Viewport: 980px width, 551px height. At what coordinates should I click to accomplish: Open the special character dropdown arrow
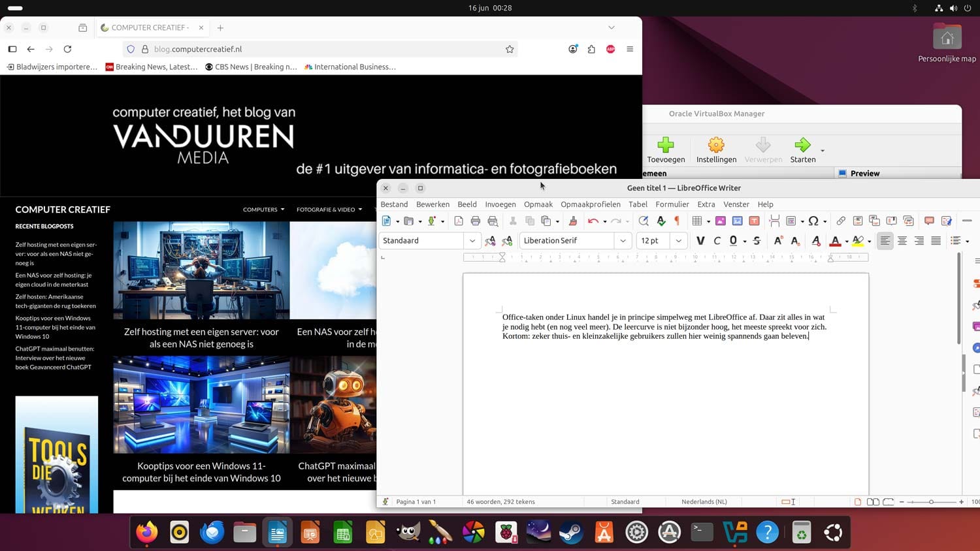[825, 222]
